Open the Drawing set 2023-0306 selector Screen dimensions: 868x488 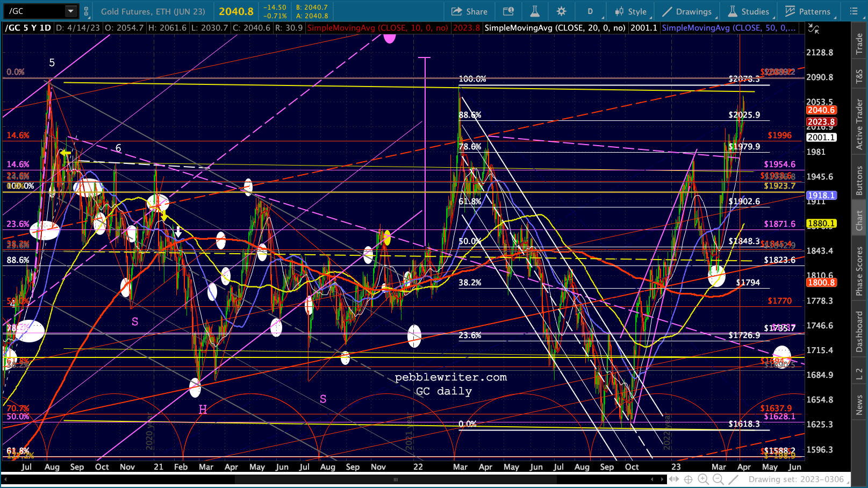coord(796,479)
